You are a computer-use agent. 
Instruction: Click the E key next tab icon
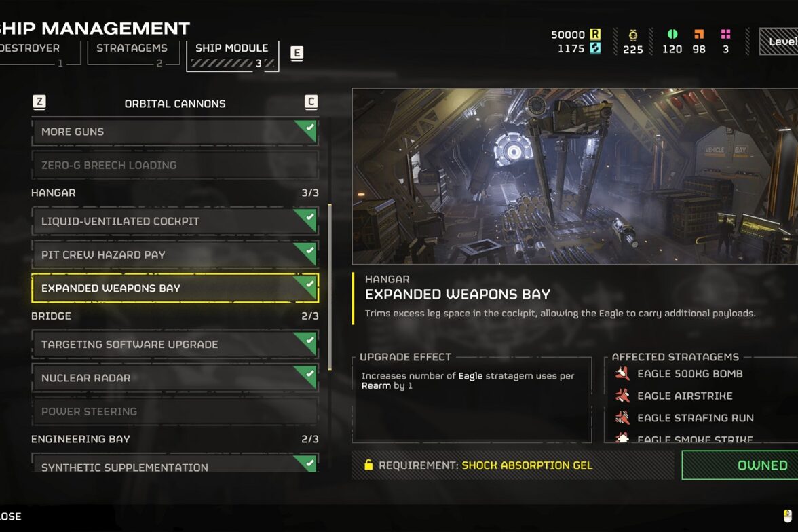(x=297, y=53)
